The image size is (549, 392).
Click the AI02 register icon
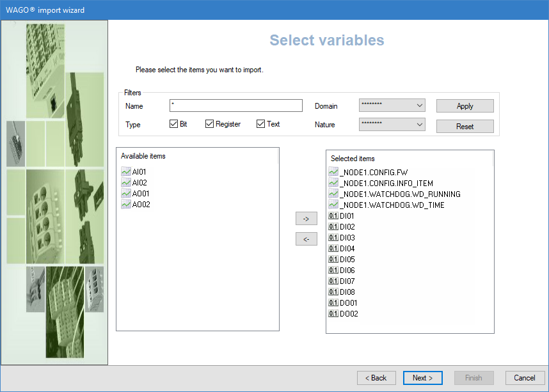(x=125, y=183)
